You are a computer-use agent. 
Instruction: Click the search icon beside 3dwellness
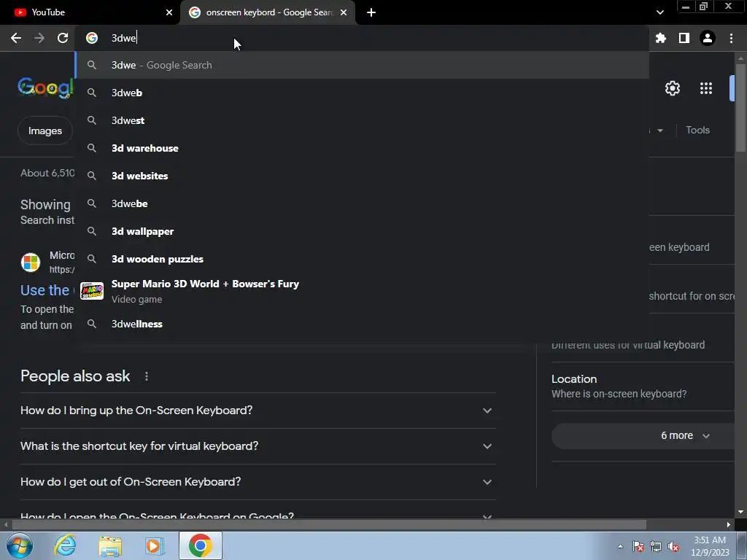pos(92,324)
